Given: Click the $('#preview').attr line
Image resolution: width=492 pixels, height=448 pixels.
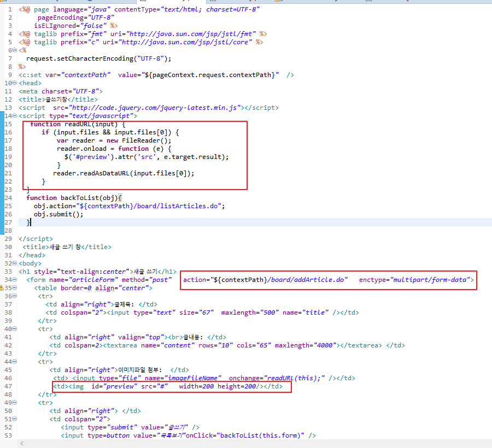Looking at the screenshot, I should [147, 157].
